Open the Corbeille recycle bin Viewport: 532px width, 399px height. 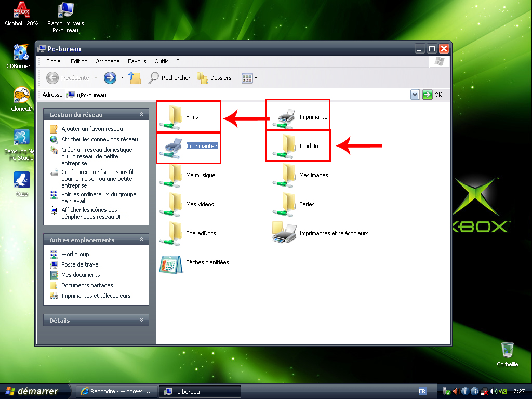(507, 354)
